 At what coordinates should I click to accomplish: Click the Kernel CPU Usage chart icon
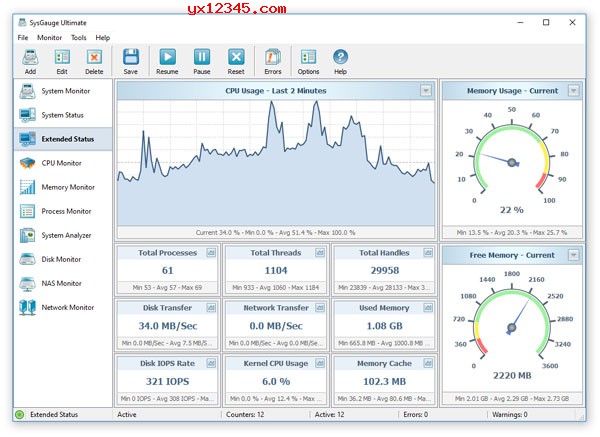pos(320,363)
